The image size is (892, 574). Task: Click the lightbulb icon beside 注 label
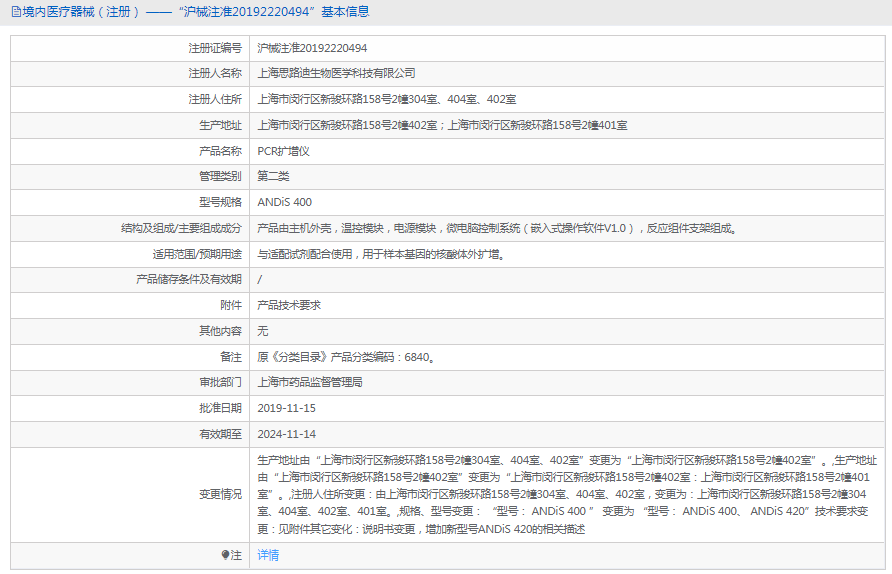(x=225, y=555)
